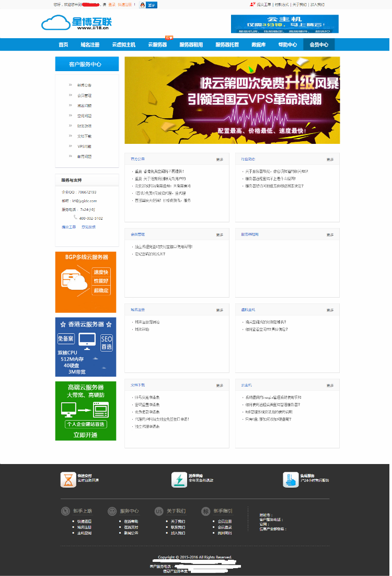Image resolution: width=392 pixels, height=576 pixels.
Task: Open 云虚拟主机 in the navigation bar
Action: pos(124,44)
